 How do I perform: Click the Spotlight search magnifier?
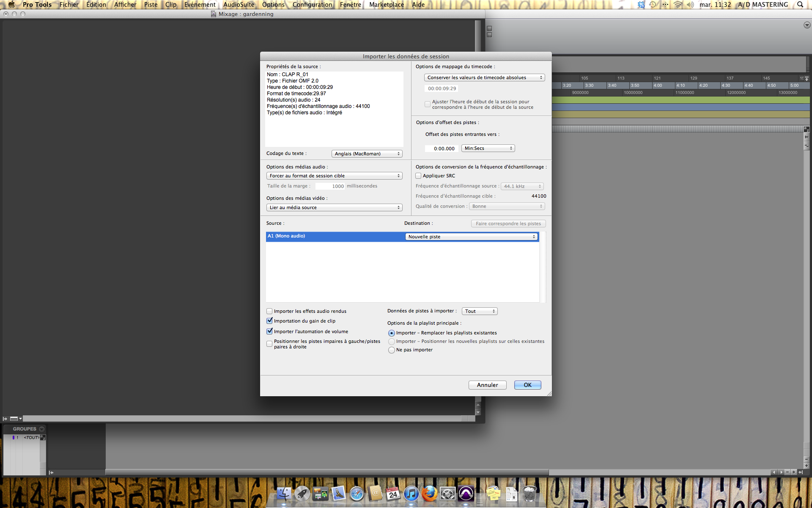(x=800, y=5)
